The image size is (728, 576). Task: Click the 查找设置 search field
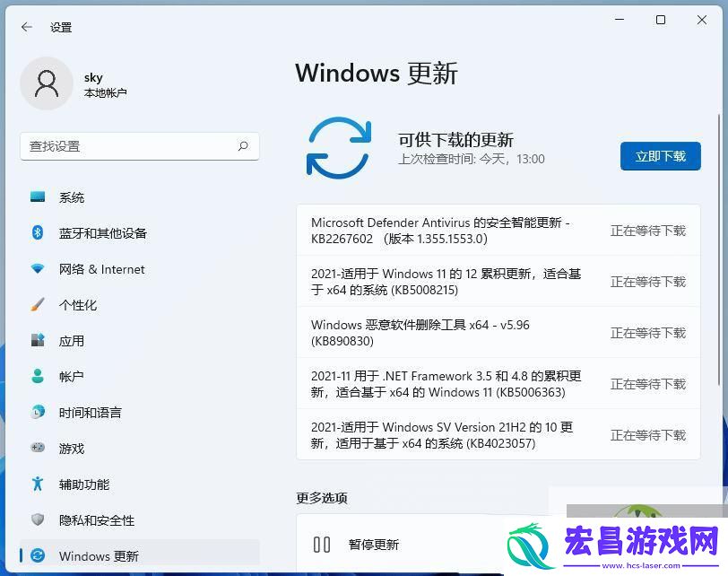(139, 146)
